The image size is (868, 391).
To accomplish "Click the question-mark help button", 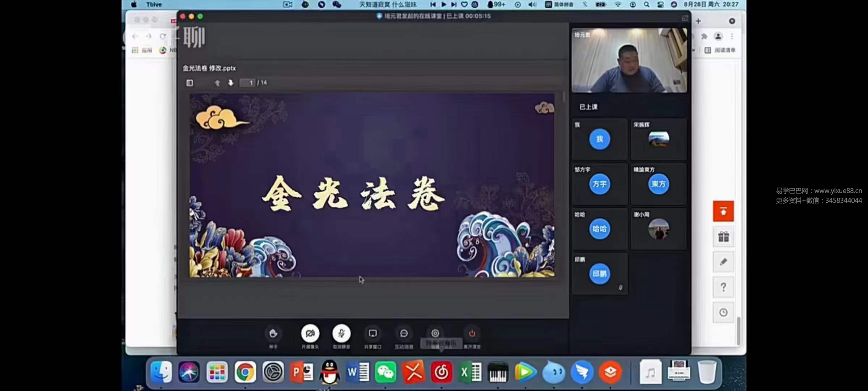I will click(x=723, y=287).
